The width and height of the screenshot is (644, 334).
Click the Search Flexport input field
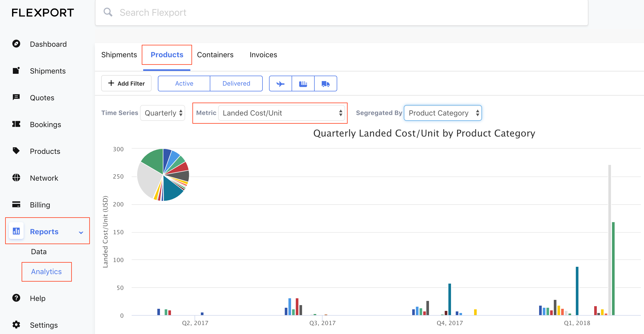click(341, 13)
